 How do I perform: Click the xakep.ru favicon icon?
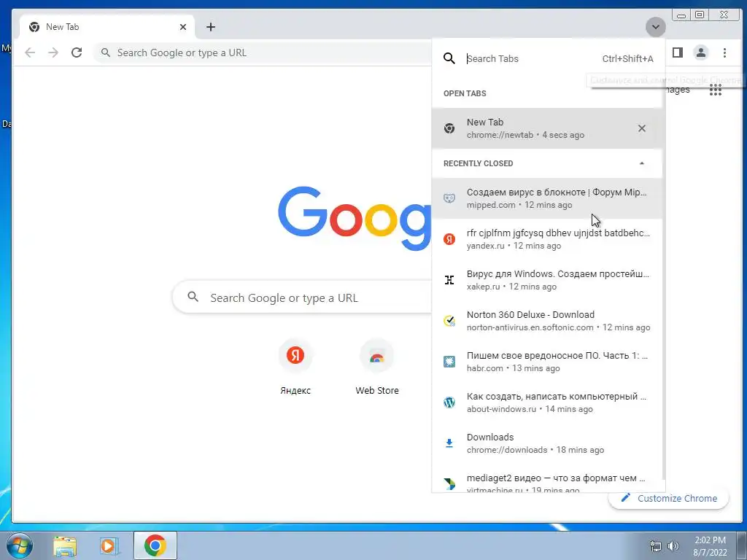coord(449,280)
